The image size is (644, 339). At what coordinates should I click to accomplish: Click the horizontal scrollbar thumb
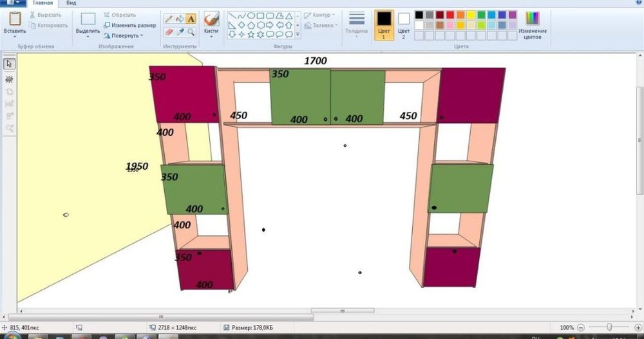pos(161,317)
